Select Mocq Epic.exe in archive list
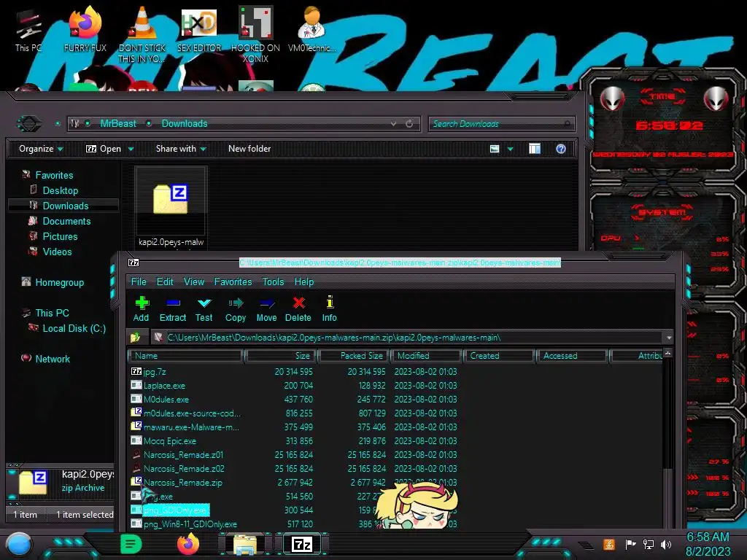 pos(169,441)
